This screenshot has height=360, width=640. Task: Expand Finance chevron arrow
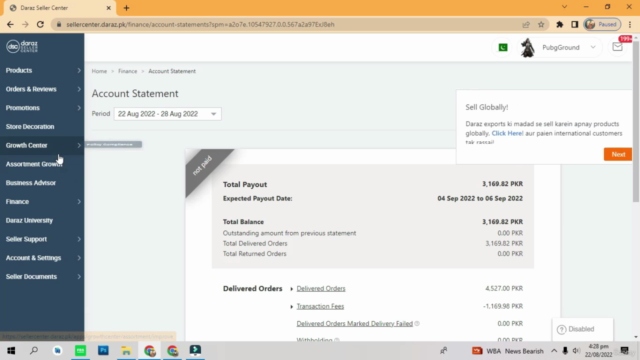point(79,202)
